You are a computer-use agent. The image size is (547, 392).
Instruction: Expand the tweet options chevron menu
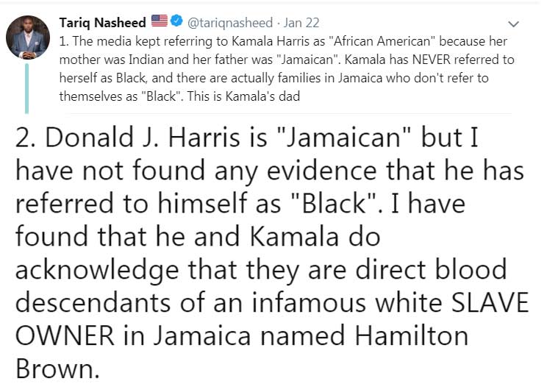coord(513,24)
